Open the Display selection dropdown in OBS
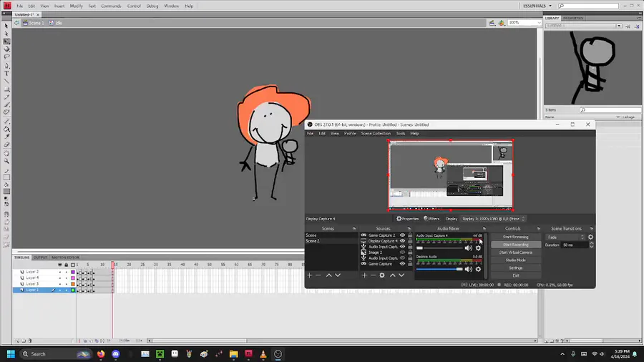Viewport: 644px width, 362px height. pyautogui.click(x=493, y=219)
